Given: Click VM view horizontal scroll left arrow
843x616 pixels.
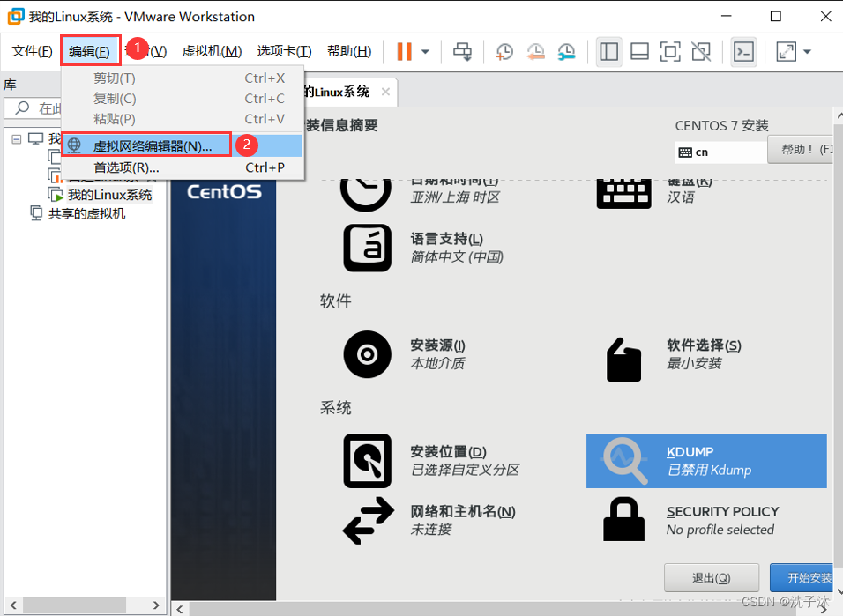Looking at the screenshot, I should (180, 609).
